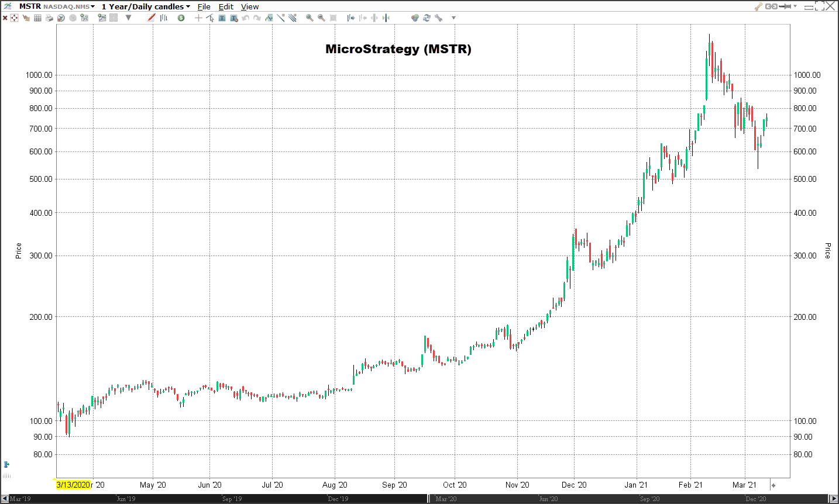Open the wrench configure icon at top right

pos(759,6)
